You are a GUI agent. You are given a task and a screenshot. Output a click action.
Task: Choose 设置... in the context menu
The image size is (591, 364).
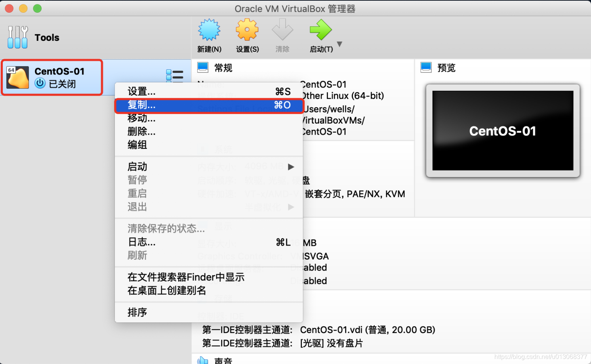tap(209, 91)
